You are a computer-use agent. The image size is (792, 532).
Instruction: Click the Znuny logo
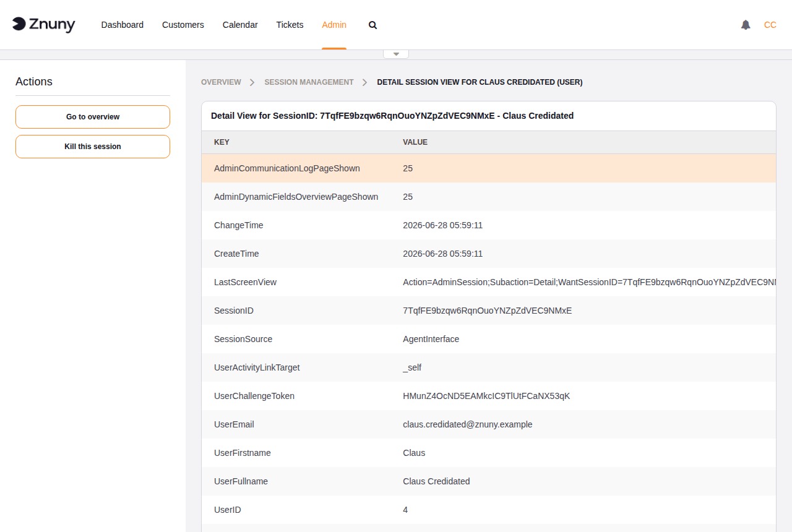pos(44,25)
